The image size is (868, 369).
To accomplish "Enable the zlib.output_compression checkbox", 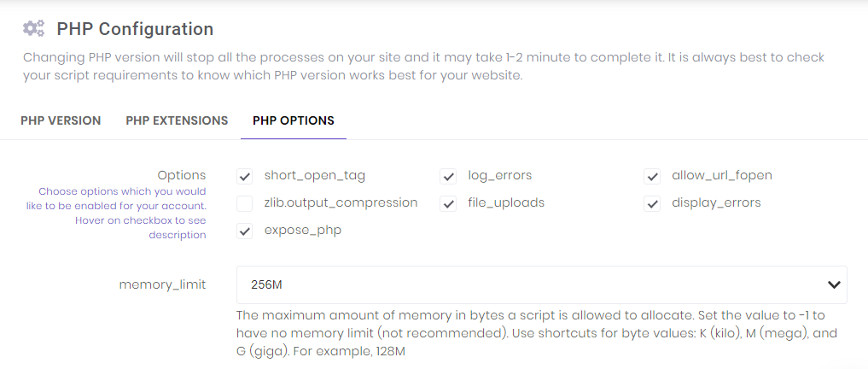I will pos(245,203).
